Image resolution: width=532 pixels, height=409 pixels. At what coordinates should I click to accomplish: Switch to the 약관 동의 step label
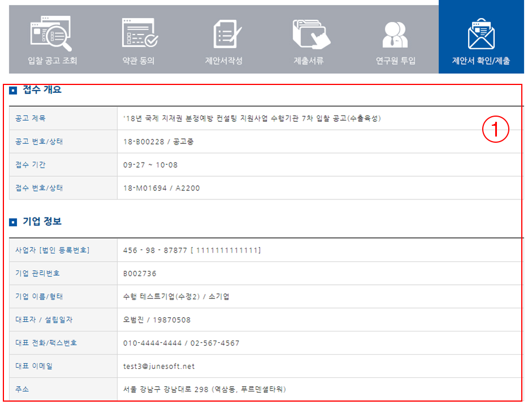[139, 61]
